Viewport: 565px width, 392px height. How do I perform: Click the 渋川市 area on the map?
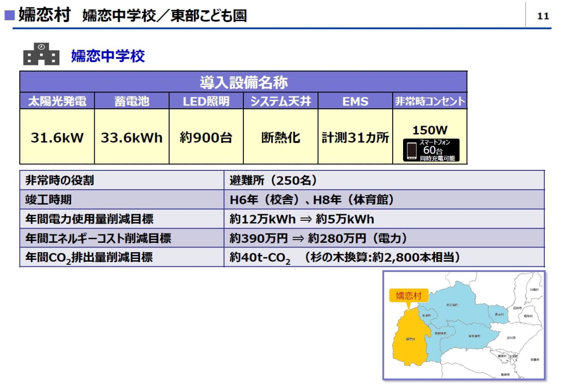tap(511, 338)
